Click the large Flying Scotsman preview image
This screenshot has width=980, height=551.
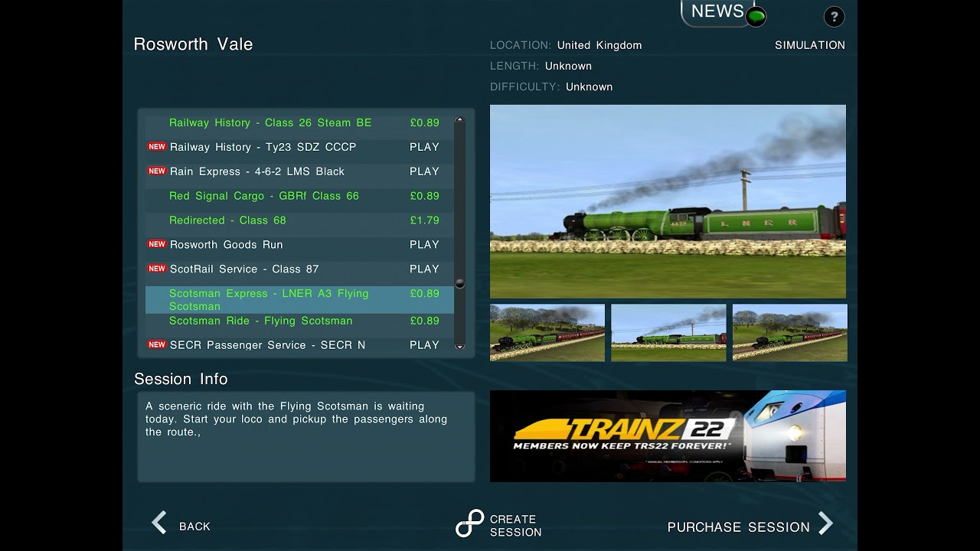[668, 201]
